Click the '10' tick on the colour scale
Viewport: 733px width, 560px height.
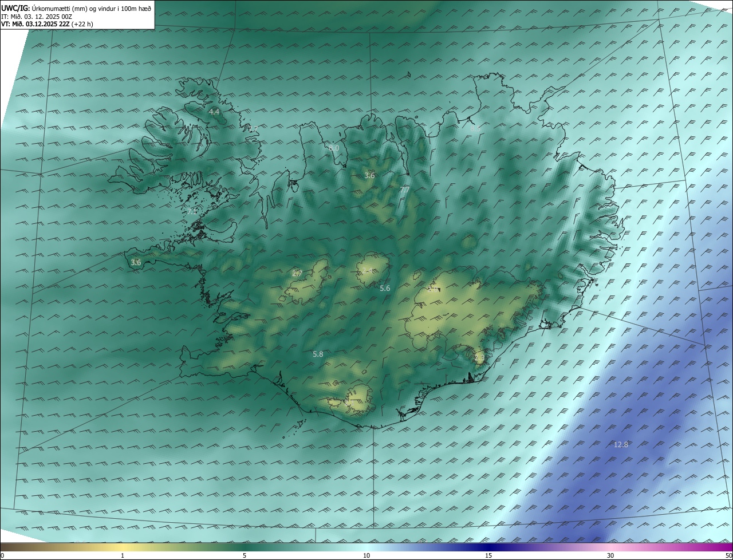pyautogui.click(x=366, y=555)
